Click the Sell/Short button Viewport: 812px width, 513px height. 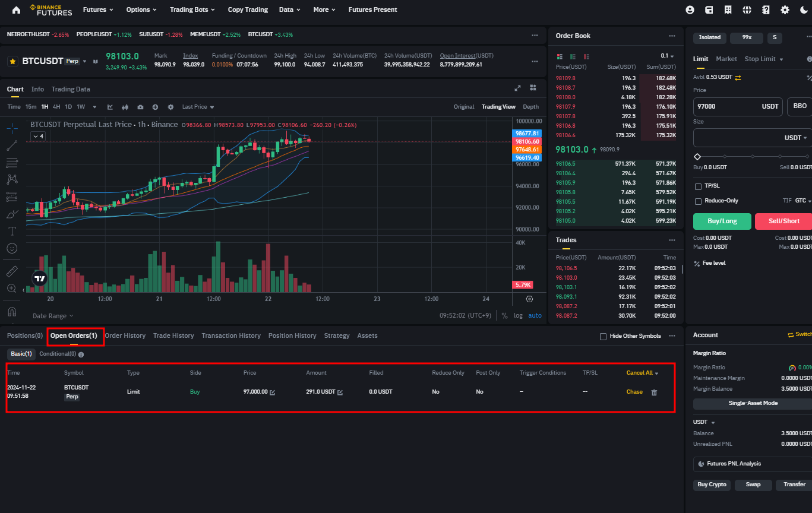783,221
